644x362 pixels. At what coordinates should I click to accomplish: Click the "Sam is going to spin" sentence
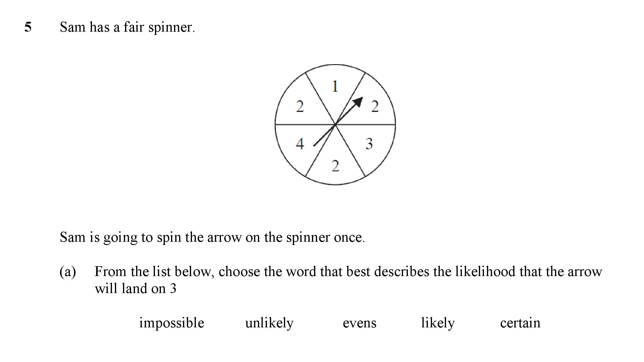pyautogui.click(x=212, y=238)
